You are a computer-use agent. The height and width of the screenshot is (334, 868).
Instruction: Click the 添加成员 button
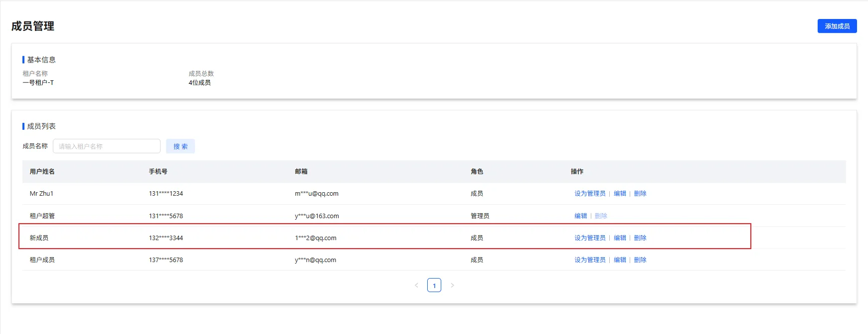pyautogui.click(x=837, y=26)
